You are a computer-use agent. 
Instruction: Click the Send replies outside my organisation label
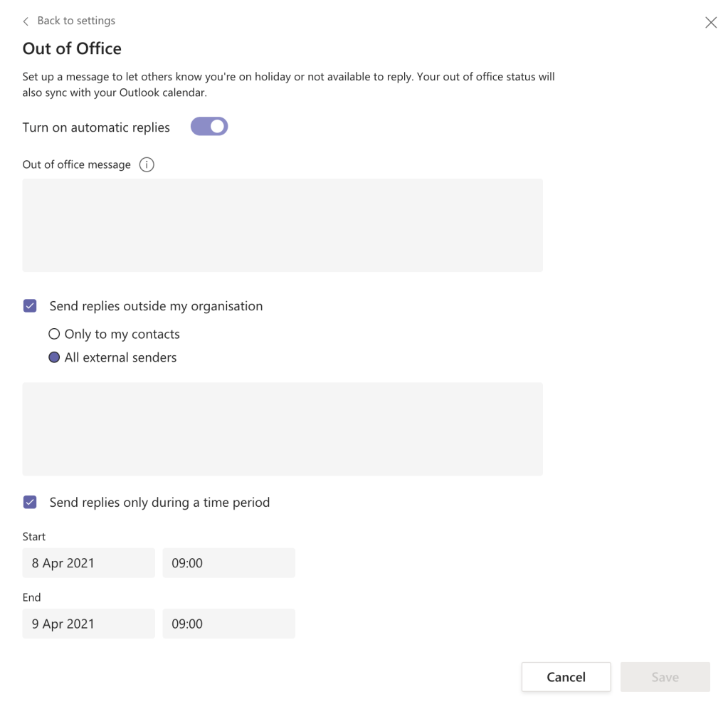tap(156, 306)
